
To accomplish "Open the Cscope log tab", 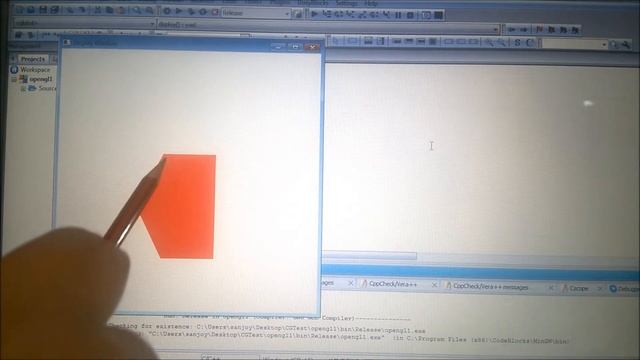I will pyautogui.click(x=578, y=289).
